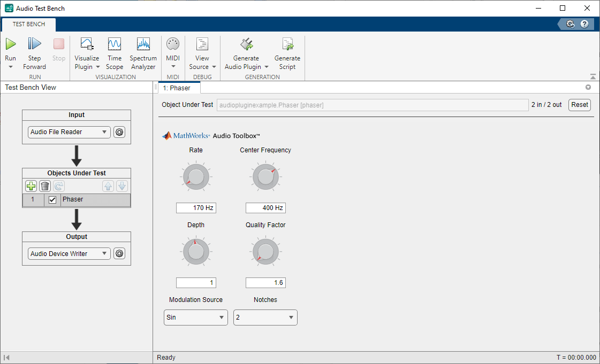Add a new object under test
The image size is (600, 364).
pos(32,186)
